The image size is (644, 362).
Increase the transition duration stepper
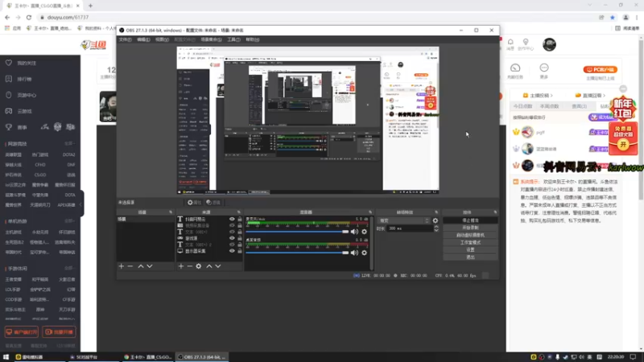click(x=436, y=227)
